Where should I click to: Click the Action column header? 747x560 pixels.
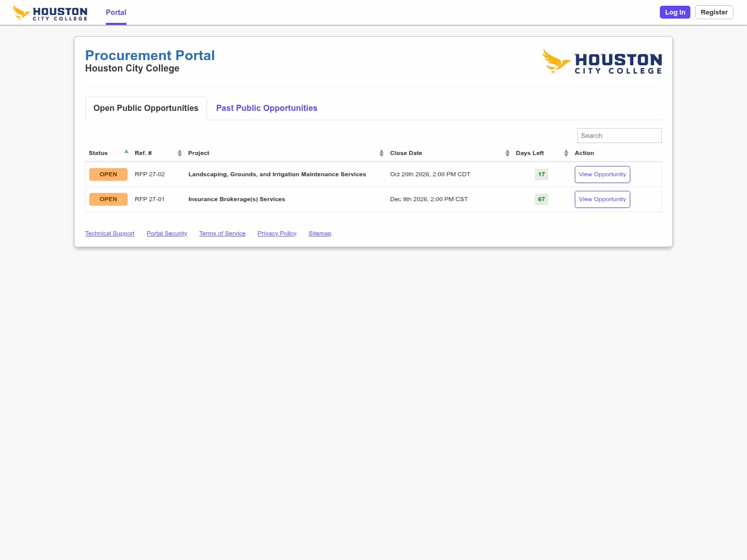(x=584, y=153)
